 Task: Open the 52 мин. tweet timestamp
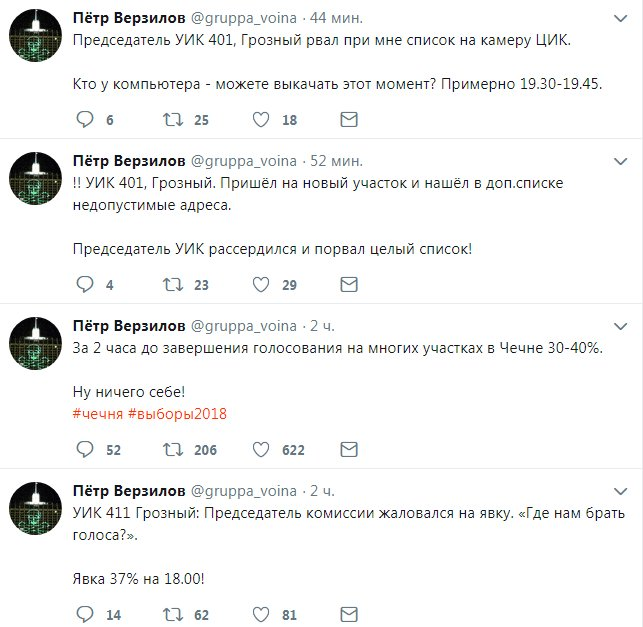point(336,161)
